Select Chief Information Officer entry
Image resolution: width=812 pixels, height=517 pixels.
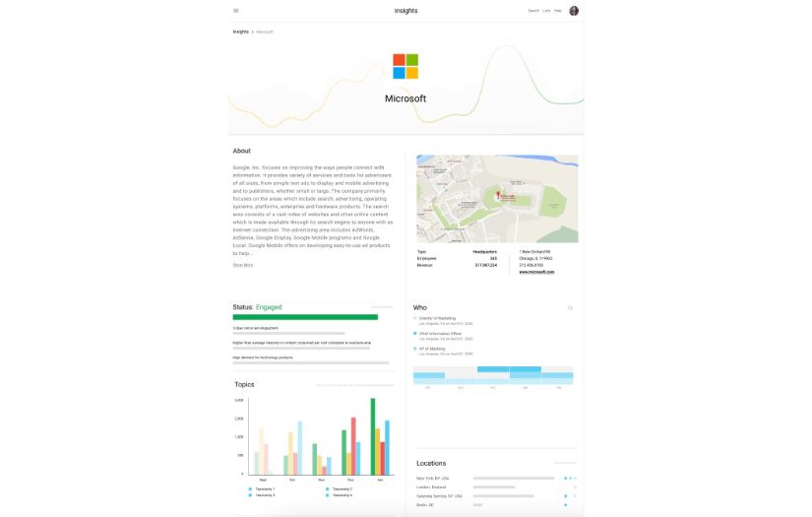coord(443,336)
